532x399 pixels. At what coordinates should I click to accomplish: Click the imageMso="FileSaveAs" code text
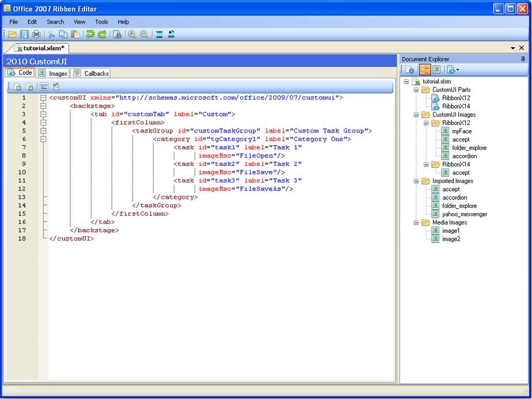[242, 189]
